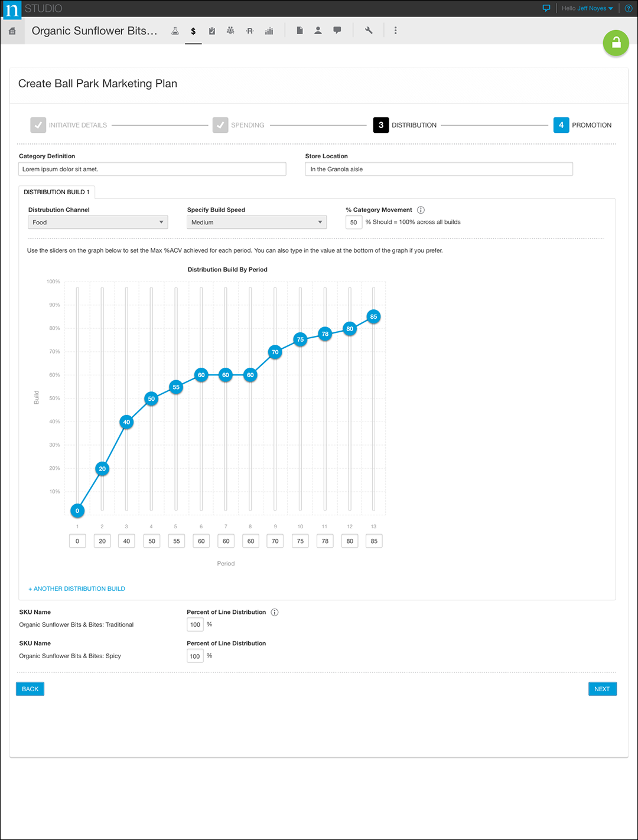Click the home icon in the toolbar

pos(12,31)
